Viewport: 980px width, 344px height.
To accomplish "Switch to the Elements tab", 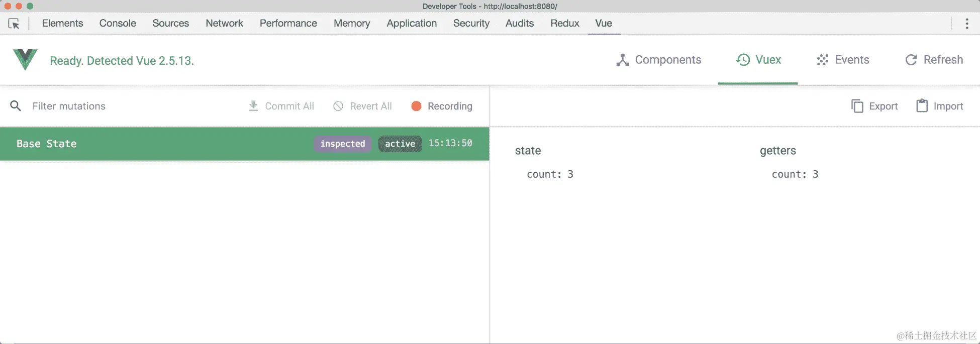I will (62, 23).
